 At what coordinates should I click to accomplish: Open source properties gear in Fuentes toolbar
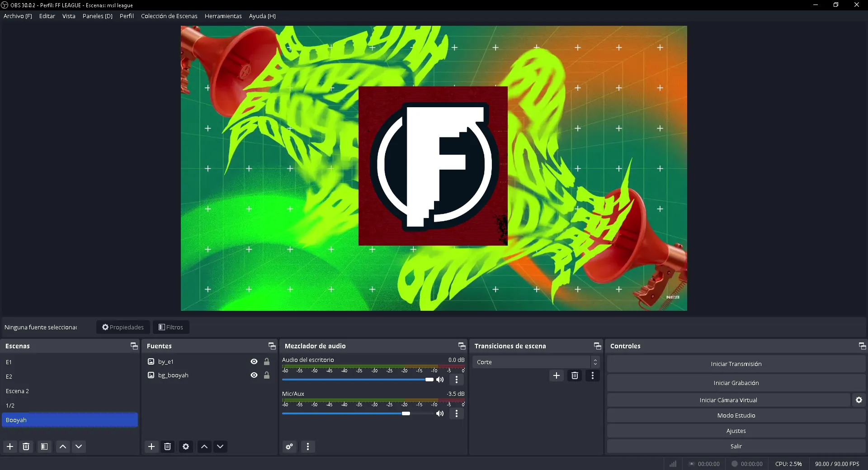point(186,446)
